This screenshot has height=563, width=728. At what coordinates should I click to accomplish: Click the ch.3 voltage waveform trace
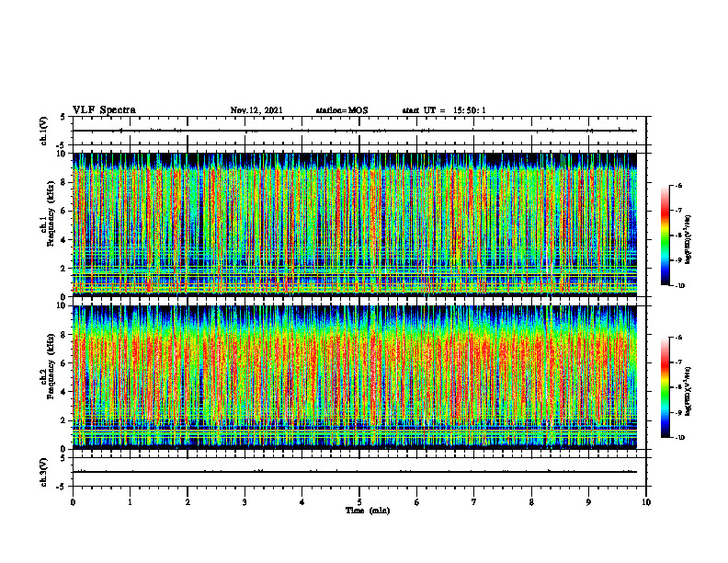point(355,472)
